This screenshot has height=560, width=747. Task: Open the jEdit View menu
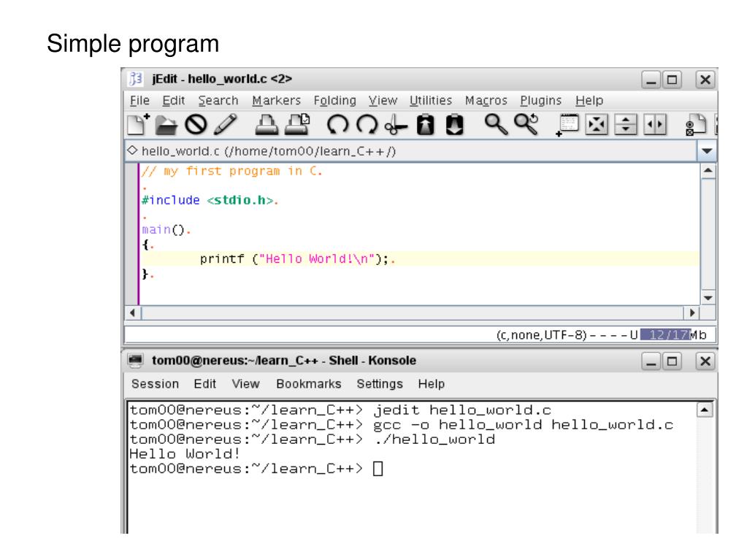383,101
